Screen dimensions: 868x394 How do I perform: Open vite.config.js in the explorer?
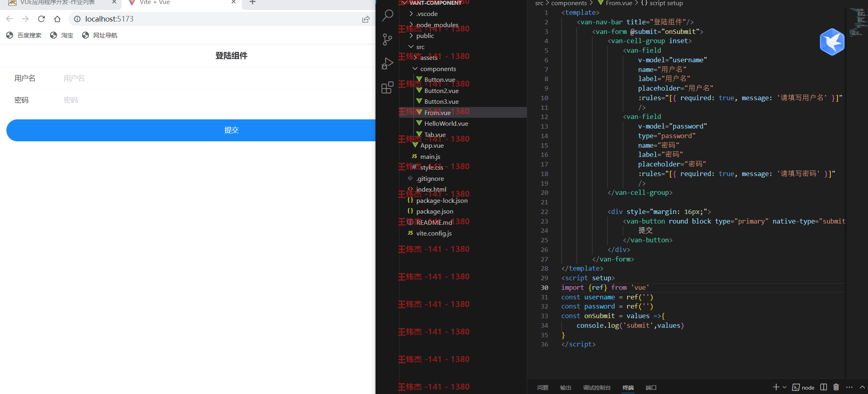pos(434,234)
